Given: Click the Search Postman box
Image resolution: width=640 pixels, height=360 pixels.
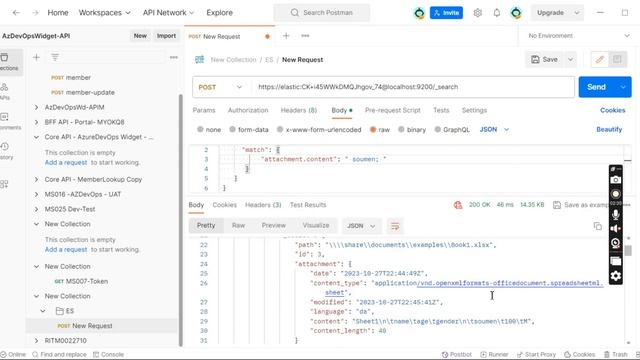Looking at the screenshot, I should click(322, 13).
